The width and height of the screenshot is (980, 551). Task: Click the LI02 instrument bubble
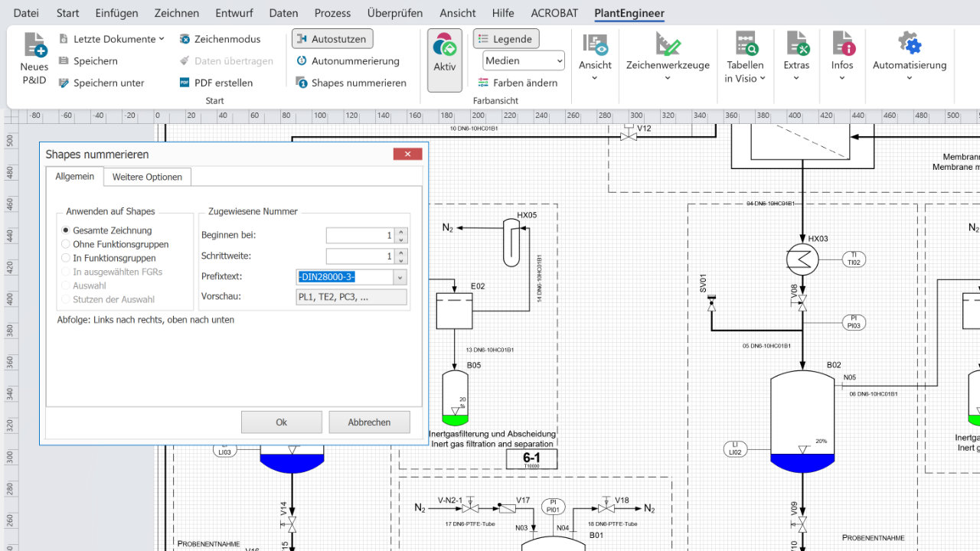coord(735,448)
